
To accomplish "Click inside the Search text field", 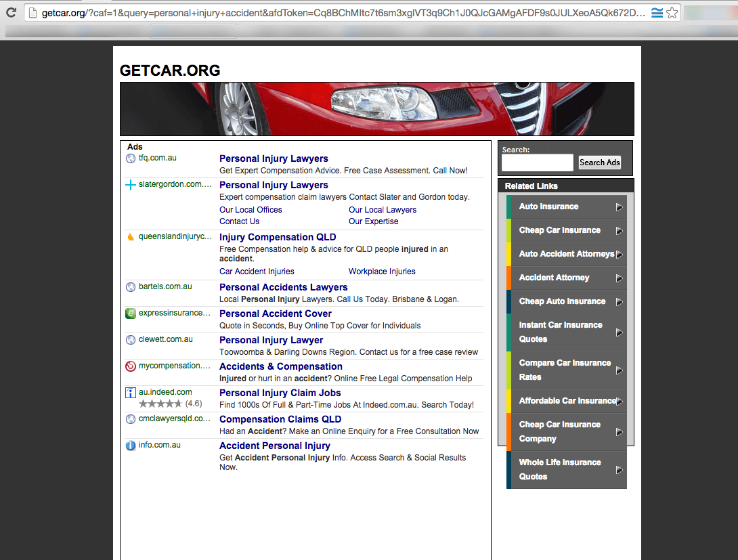I will 537,163.
